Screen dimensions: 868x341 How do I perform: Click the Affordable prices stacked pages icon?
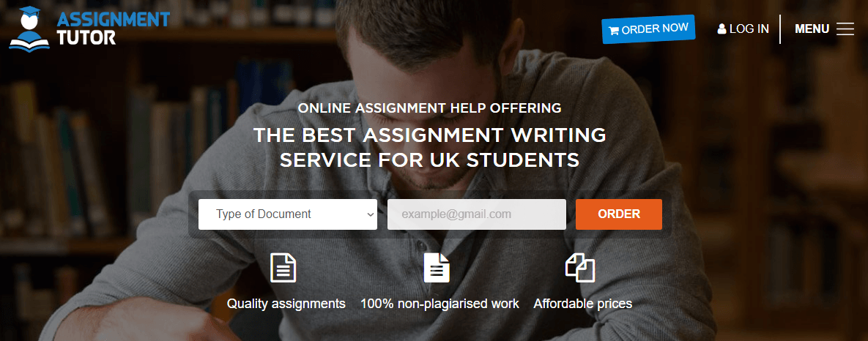[579, 268]
